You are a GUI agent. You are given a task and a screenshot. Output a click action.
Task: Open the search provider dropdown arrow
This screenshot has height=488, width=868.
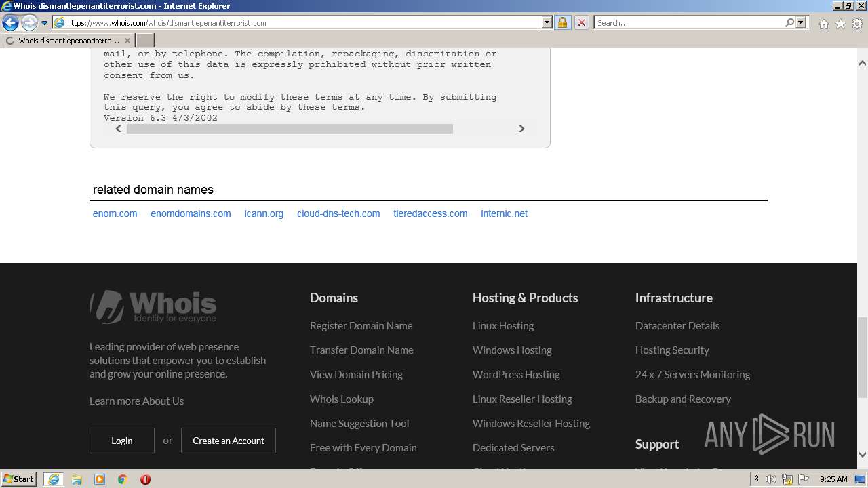coord(801,23)
